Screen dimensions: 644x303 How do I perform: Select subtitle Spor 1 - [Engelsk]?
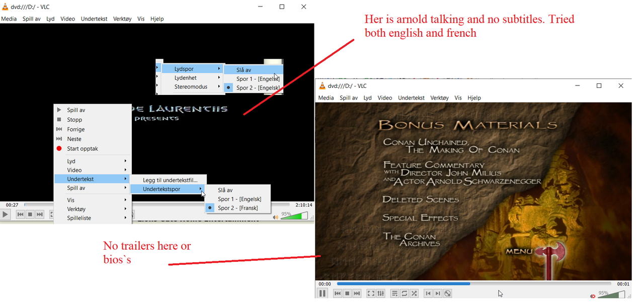point(237,199)
